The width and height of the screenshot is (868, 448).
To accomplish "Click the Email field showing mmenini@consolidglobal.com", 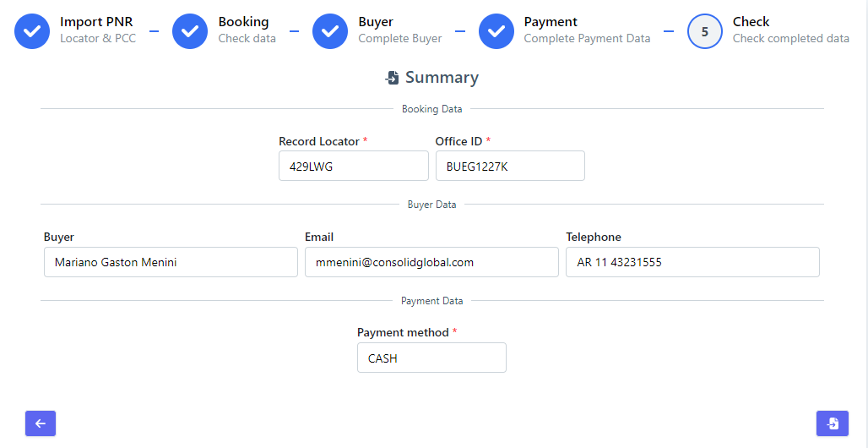I will (x=431, y=262).
